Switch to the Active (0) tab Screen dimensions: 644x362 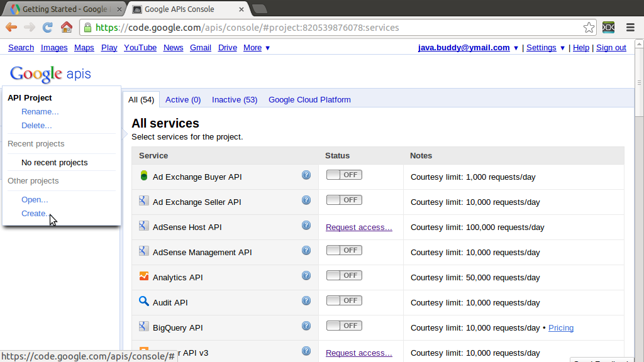[183, 100]
